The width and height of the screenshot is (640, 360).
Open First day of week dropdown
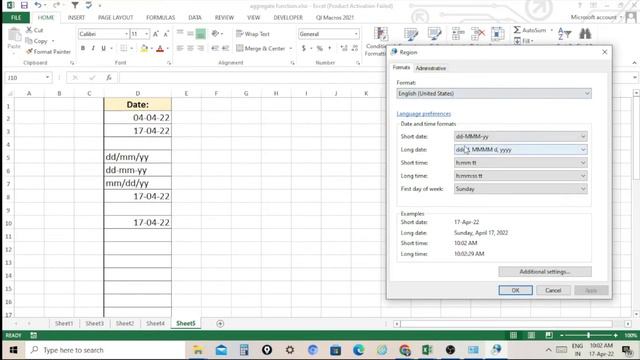[x=521, y=189]
